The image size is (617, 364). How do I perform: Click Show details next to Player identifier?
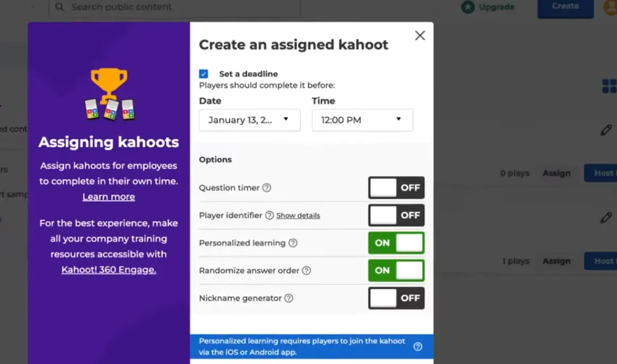pos(298,216)
